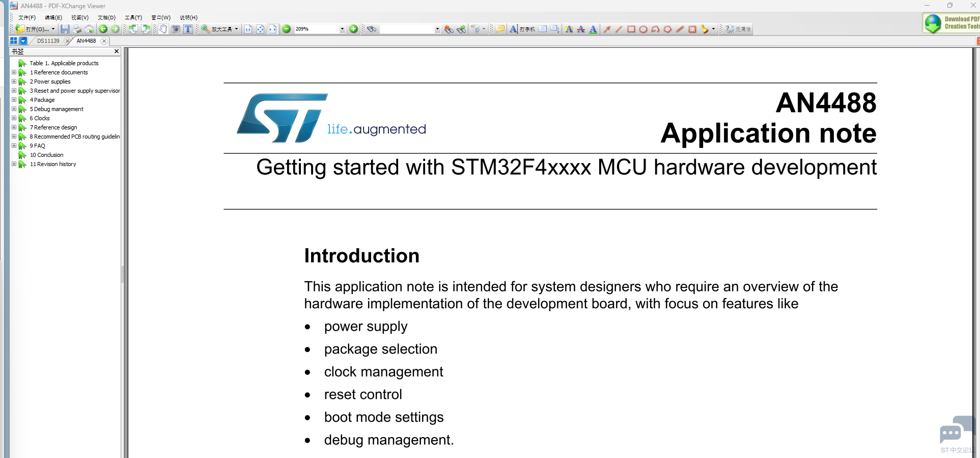Screen dimensions: 980x458
Task: Set zoom to Actual Size 1:1
Action: coord(248,29)
